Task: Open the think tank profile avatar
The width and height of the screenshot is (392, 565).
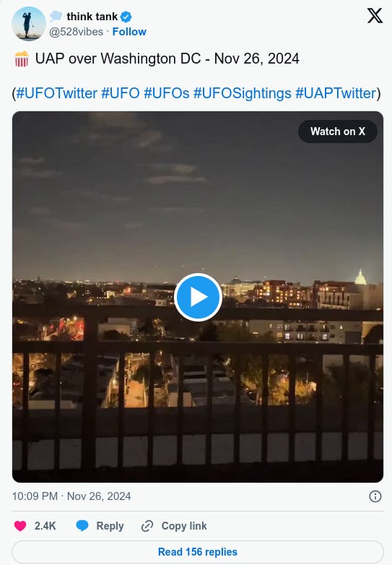Action: (28, 24)
